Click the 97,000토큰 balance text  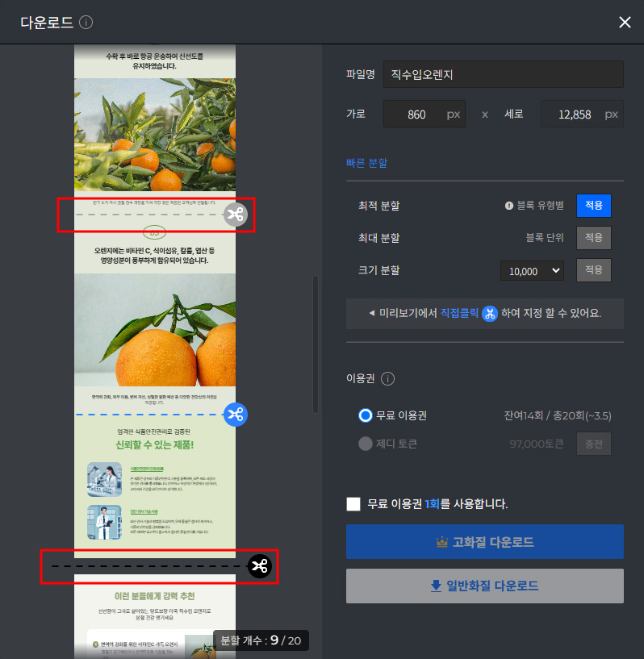[x=537, y=444]
